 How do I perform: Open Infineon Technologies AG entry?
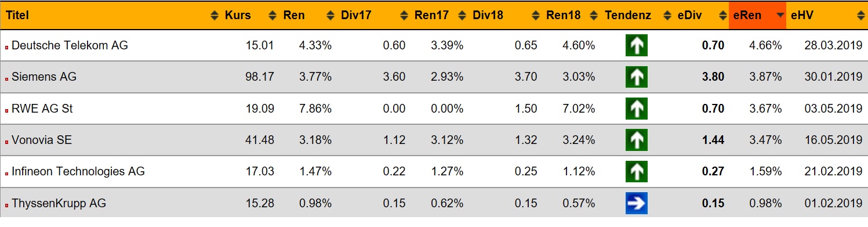(x=78, y=171)
